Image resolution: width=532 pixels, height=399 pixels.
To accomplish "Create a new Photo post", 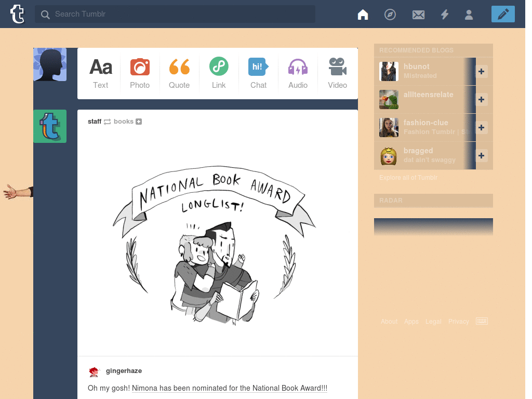I will [x=140, y=73].
